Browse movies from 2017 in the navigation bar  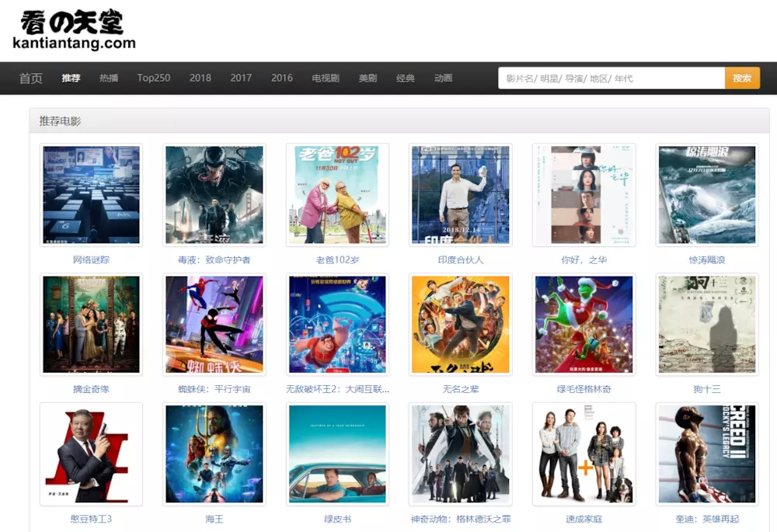[241, 78]
